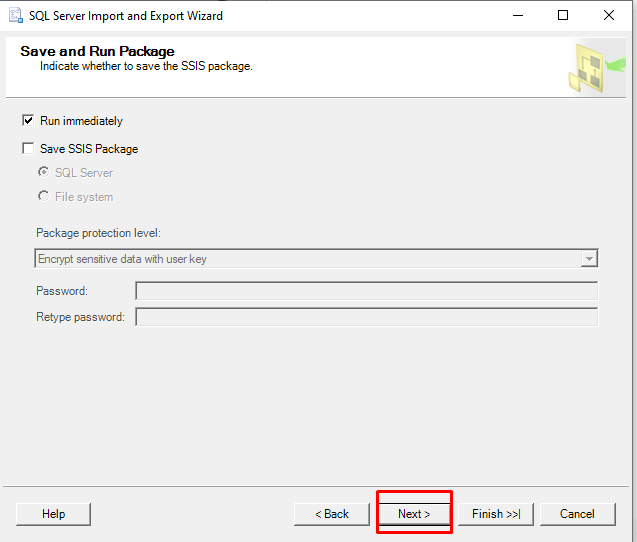Click the Password input field

coord(366,291)
